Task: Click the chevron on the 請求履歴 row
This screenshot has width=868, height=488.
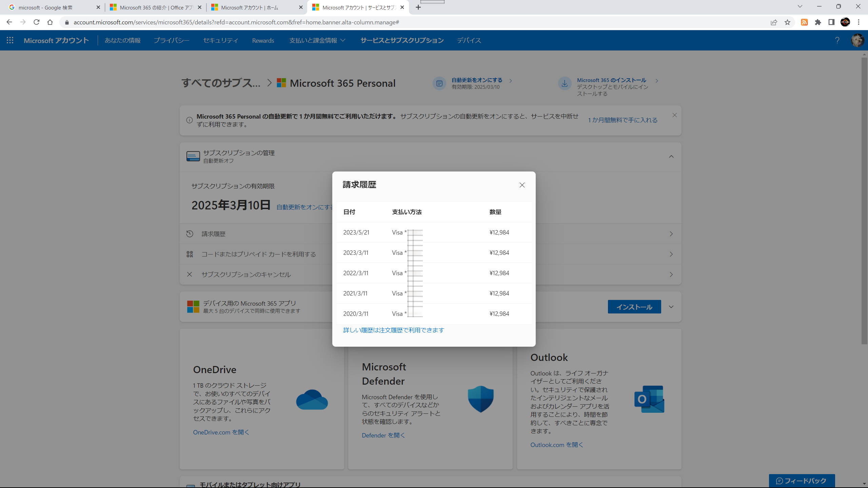Action: point(671,234)
